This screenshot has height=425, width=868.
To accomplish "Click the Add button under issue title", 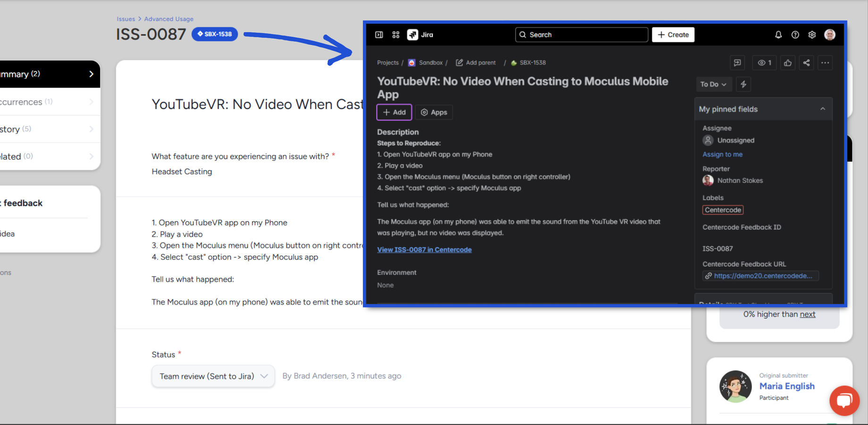I will 394,112.
